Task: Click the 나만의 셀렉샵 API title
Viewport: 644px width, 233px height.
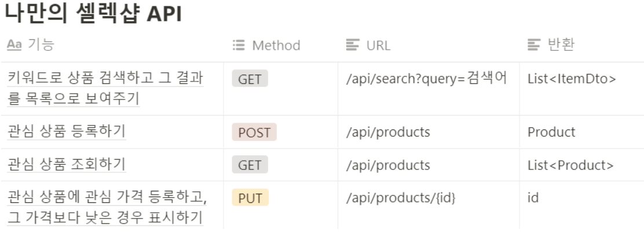Action: (x=93, y=13)
